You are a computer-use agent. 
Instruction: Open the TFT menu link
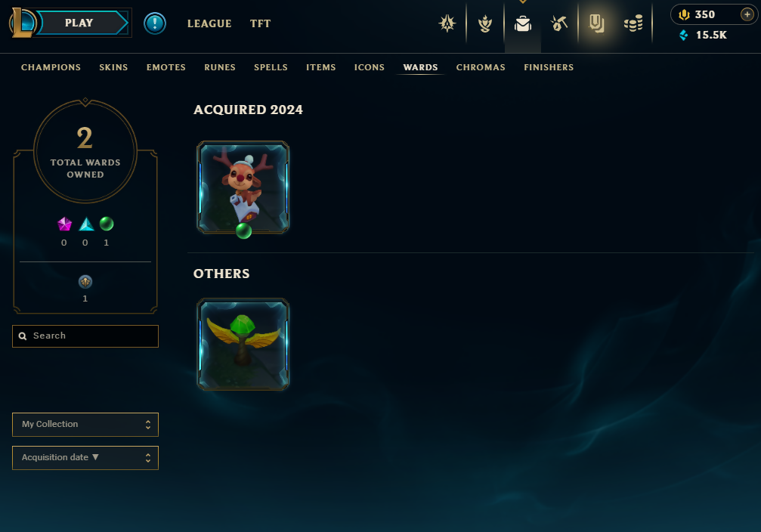(x=260, y=23)
